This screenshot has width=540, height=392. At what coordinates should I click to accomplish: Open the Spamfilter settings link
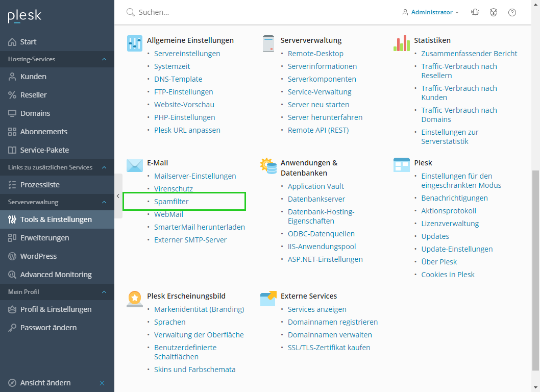(171, 202)
